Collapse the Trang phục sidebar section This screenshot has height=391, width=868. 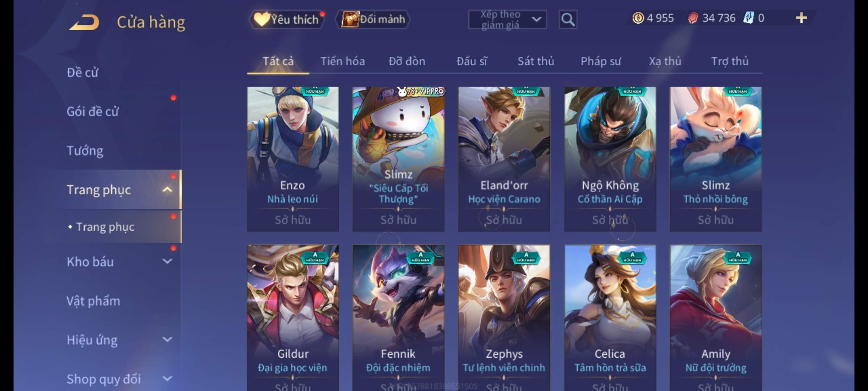click(167, 190)
